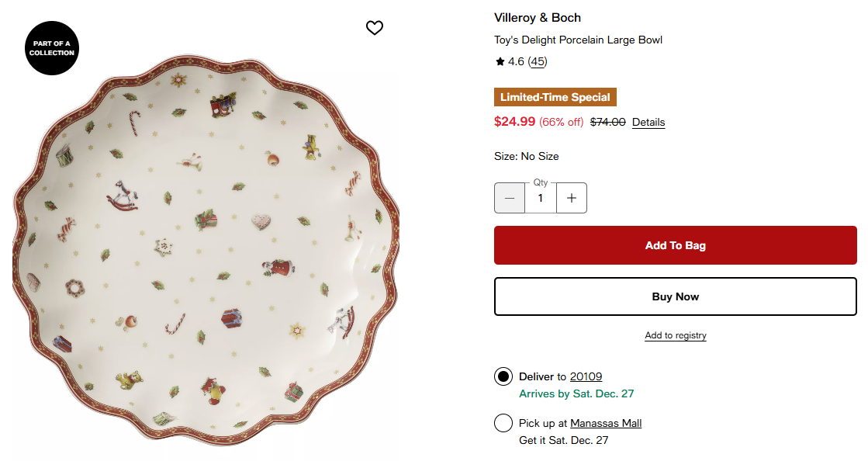This screenshot has height=461, width=868.
Task: Click the Toy's Delight Porcelain Large Bowl title
Action: (578, 40)
